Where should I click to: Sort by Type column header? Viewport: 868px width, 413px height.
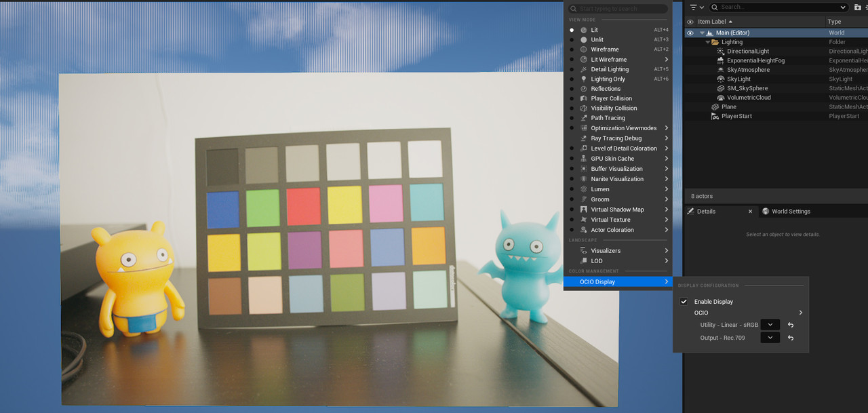pos(846,22)
